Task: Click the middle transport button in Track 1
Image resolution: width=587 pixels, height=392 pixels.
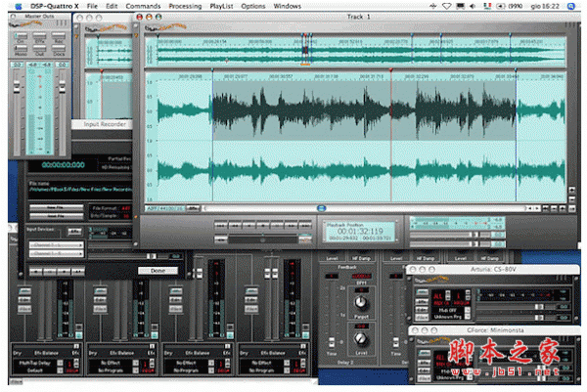Action: click(x=263, y=225)
